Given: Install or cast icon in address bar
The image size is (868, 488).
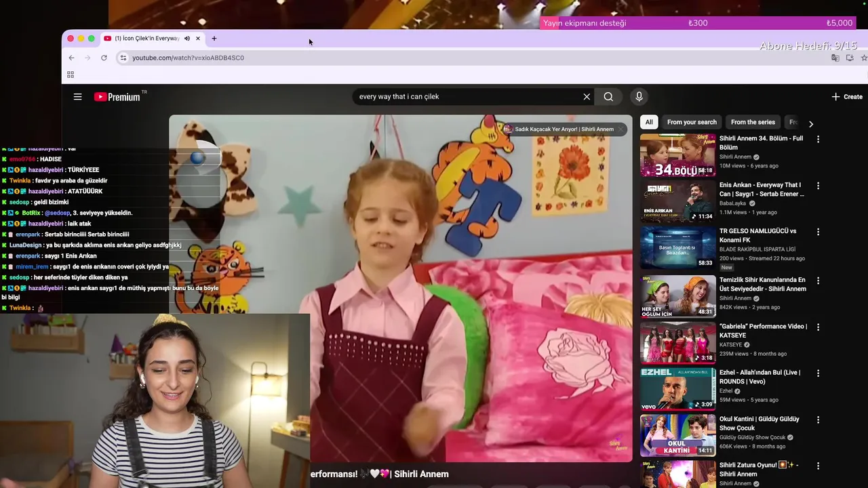Looking at the screenshot, I should [x=850, y=58].
